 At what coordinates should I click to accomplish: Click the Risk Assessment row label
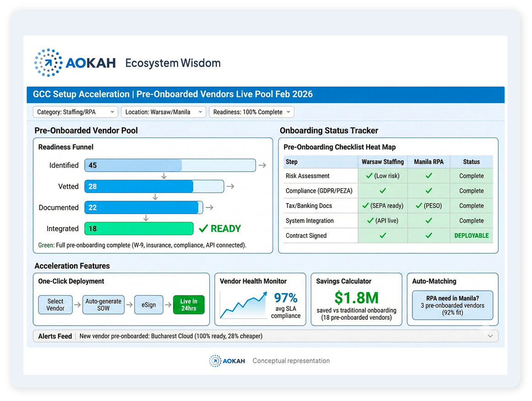307,176
